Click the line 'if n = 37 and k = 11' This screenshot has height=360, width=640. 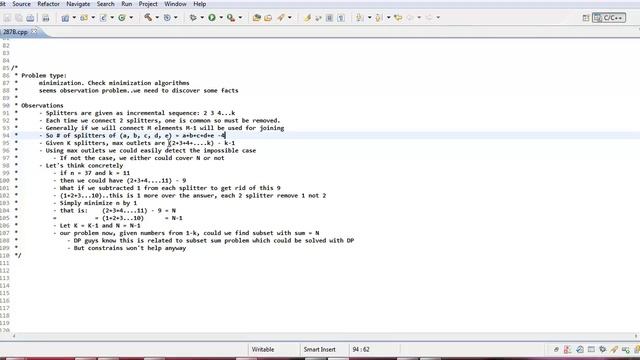coord(95,173)
